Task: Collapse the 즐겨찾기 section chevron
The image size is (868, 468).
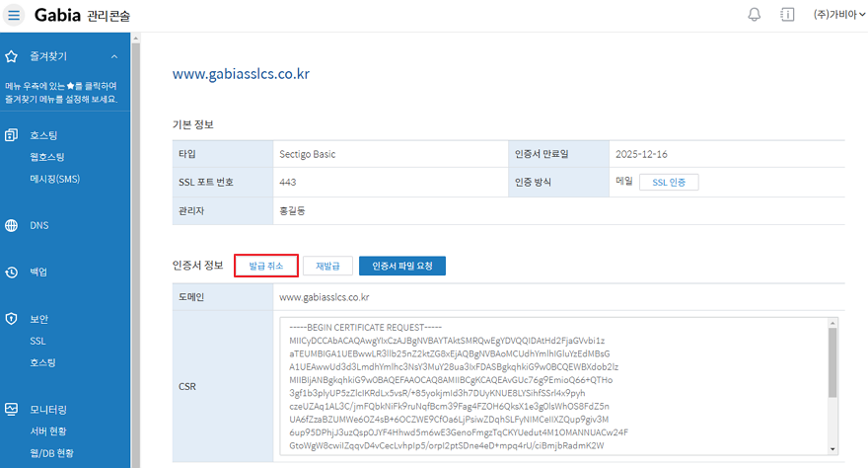Action: coord(114,56)
